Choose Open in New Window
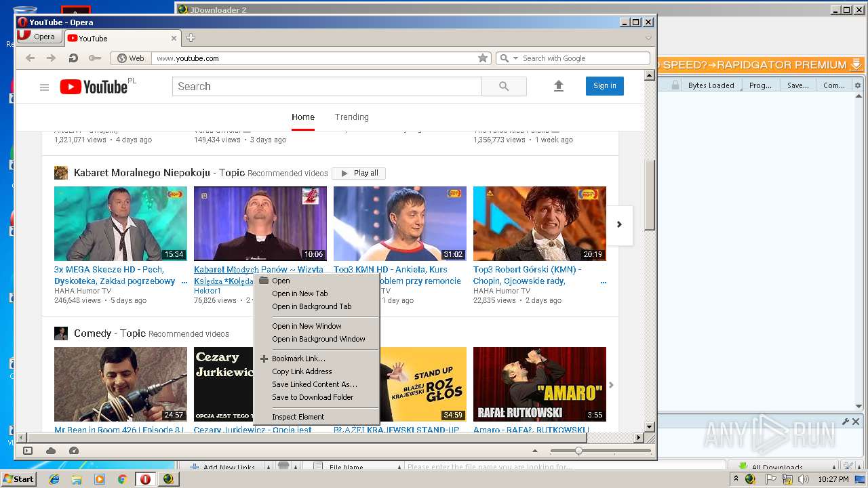Viewport: 868px width, 488px height. [316, 326]
